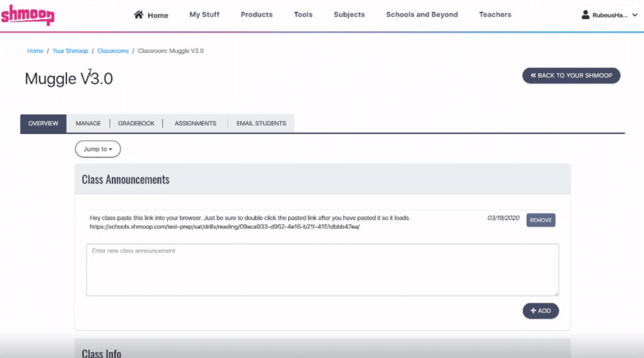
Task: Open the Subjects menu
Action: [x=349, y=14]
